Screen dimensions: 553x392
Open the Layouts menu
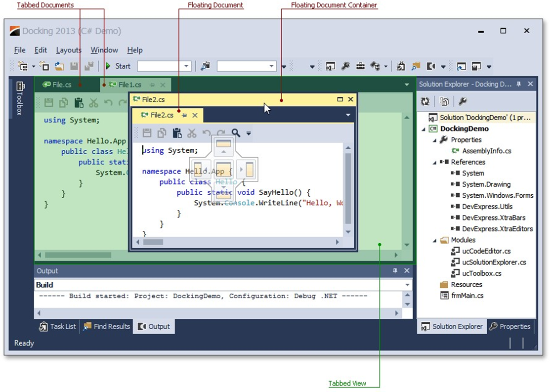[69, 50]
